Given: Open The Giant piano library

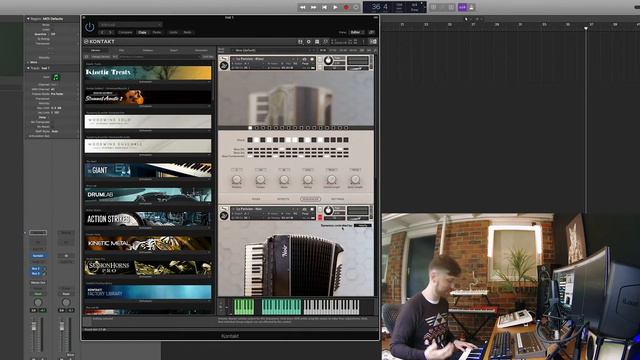Looking at the screenshot, I should (148, 170).
